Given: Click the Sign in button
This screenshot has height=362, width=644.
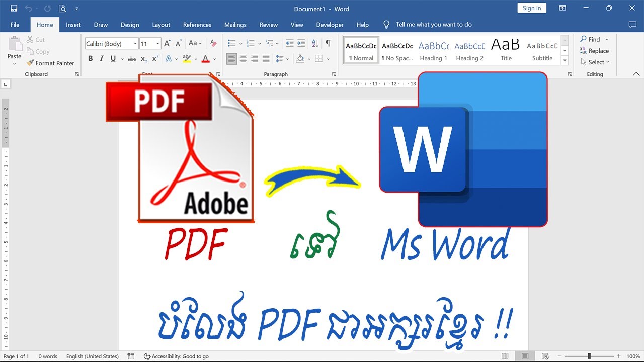Looking at the screenshot, I should point(532,8).
